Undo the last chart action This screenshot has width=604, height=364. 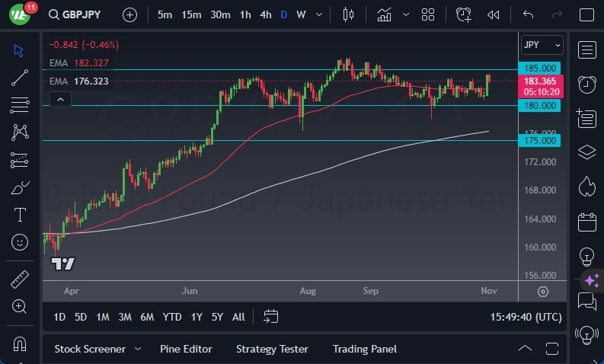528,14
